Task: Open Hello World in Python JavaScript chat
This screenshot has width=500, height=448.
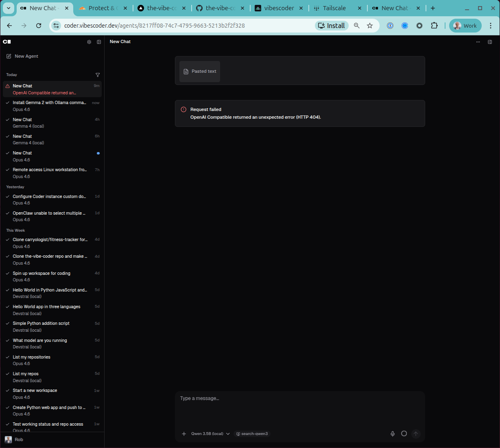Action: (x=52, y=293)
